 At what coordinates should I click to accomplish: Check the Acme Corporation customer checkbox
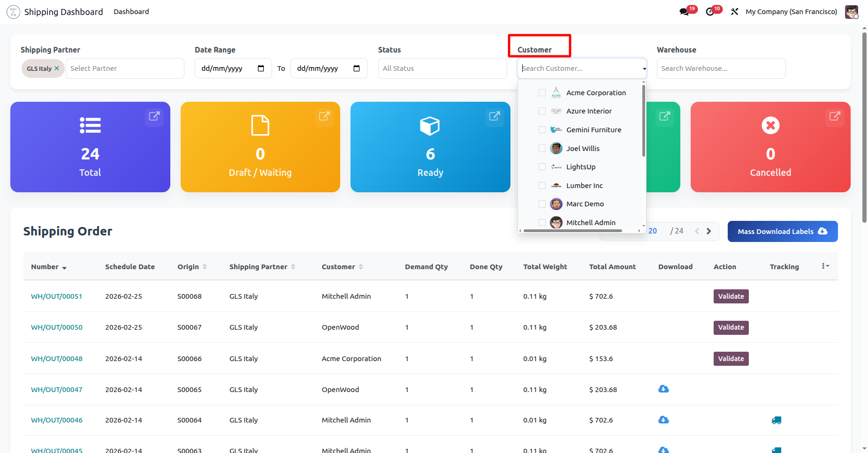pos(542,93)
